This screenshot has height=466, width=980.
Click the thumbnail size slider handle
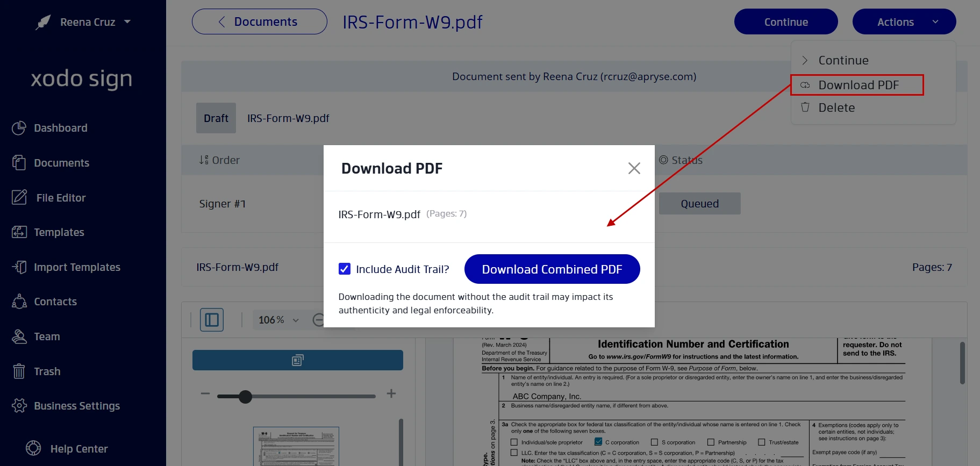245,397
